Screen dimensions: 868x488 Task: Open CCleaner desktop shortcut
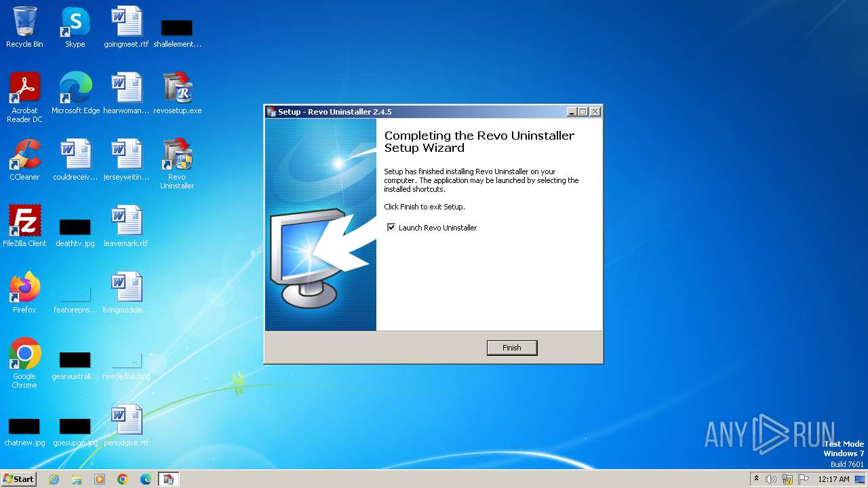coord(24,160)
